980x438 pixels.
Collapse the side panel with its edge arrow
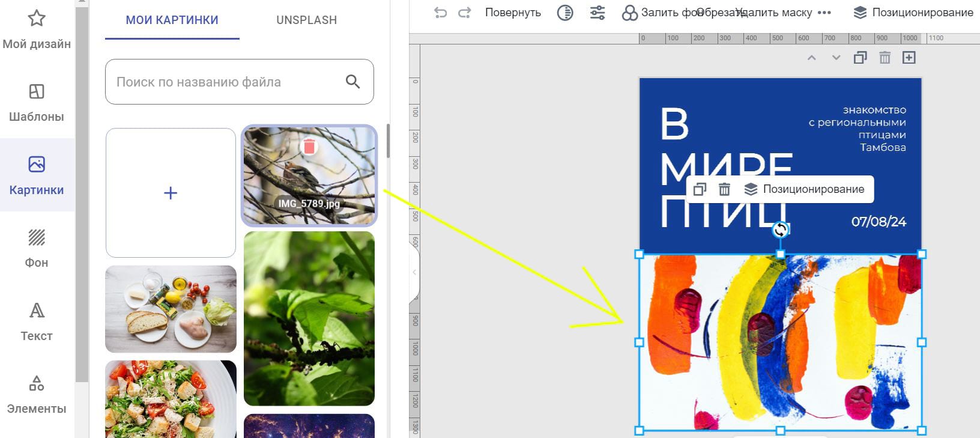414,272
